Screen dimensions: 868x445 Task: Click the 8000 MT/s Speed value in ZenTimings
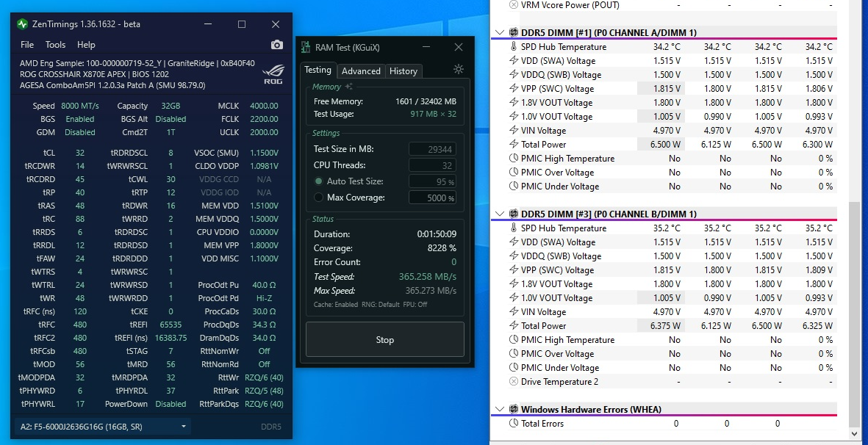(79, 106)
